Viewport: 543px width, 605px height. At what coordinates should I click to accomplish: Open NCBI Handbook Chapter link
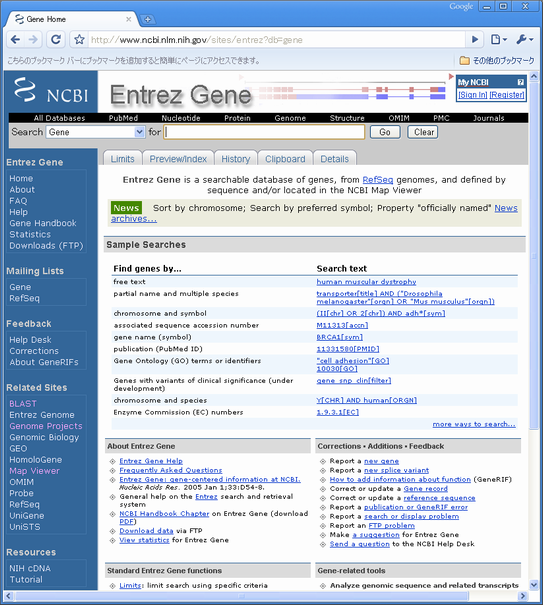[x=164, y=514]
